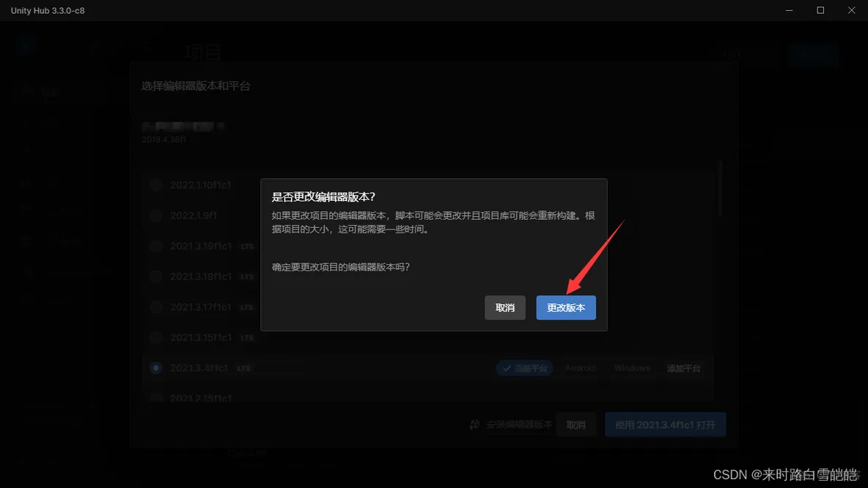Select the 2021.3.17f1c1 radio button
This screenshot has width=868, height=488.
pyautogui.click(x=156, y=307)
